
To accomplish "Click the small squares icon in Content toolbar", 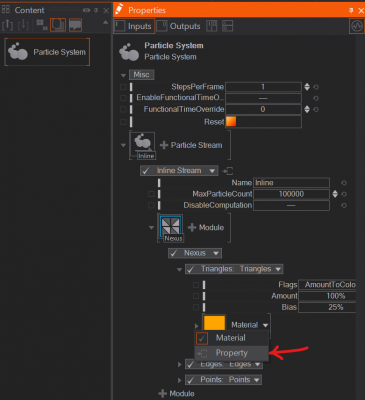I will [x=41, y=25].
